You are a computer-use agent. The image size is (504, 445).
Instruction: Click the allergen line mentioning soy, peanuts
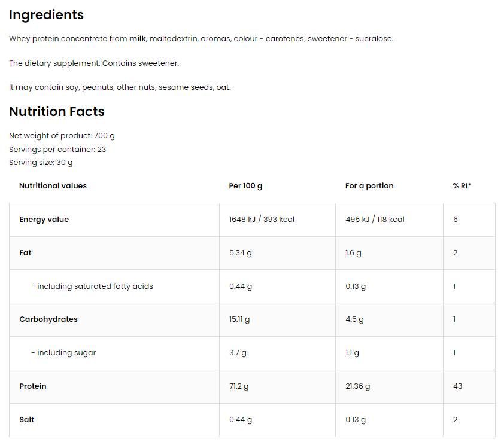(x=120, y=87)
